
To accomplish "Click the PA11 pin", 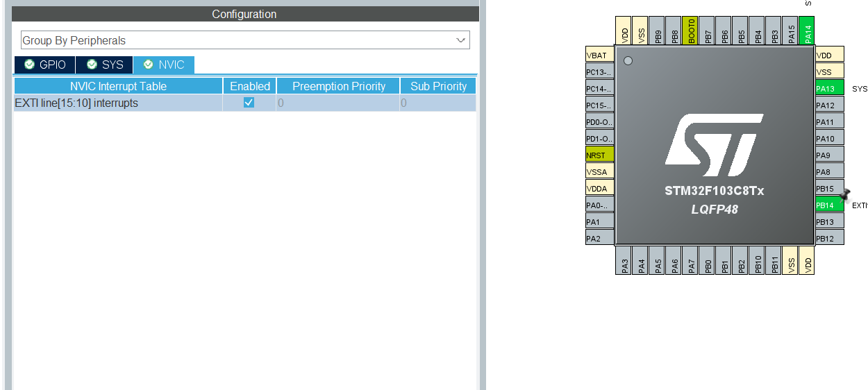I will click(830, 121).
